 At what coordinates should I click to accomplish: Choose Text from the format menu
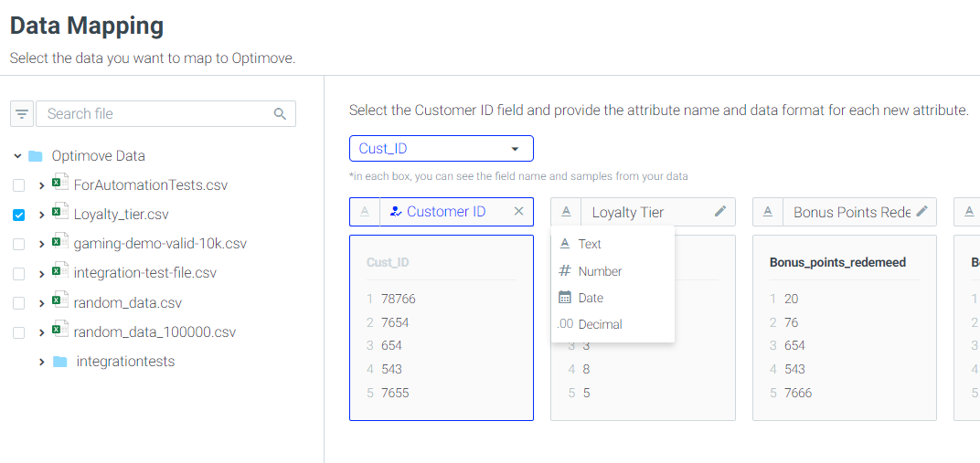tap(612, 244)
